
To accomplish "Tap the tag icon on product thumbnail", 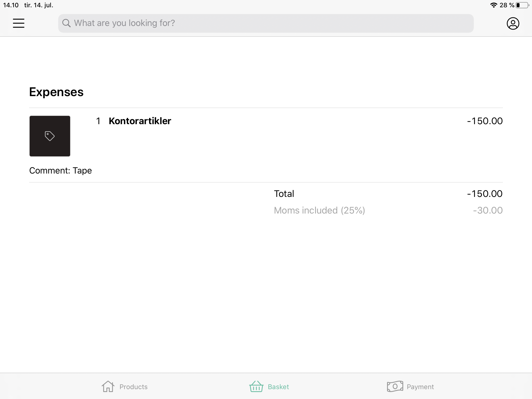I will click(x=50, y=136).
